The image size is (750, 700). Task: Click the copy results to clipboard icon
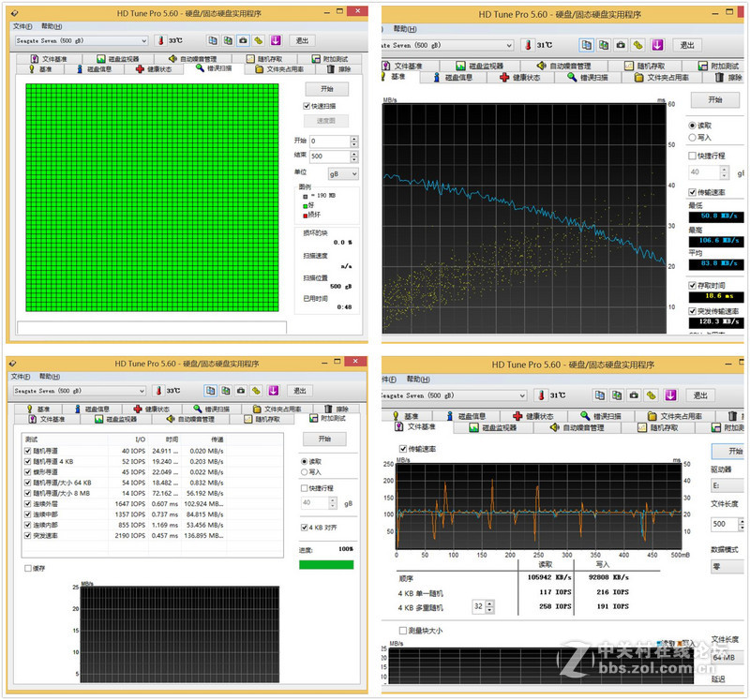pos(211,40)
